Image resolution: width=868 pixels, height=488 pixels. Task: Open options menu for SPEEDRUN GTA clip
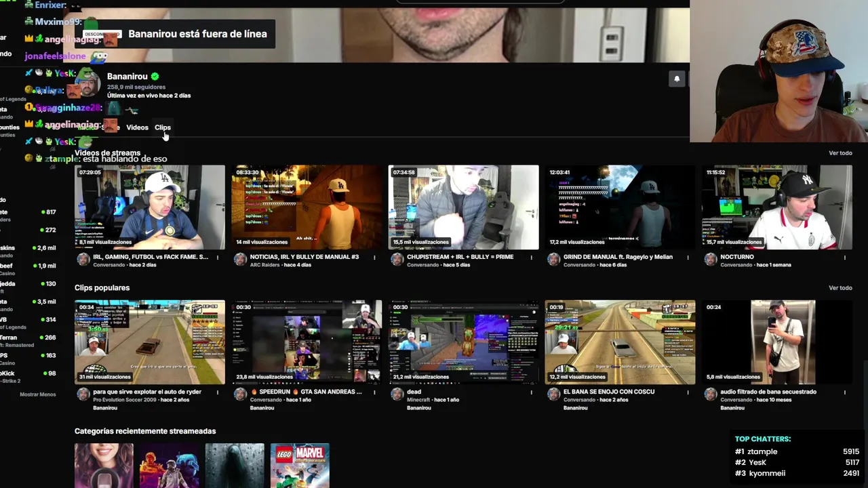374,392
